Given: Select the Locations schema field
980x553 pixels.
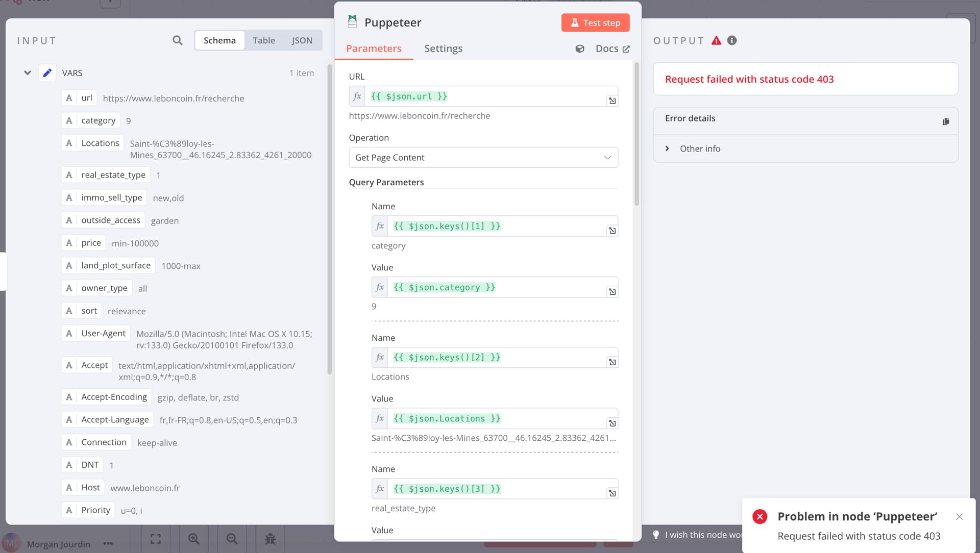Looking at the screenshot, I should coord(92,143).
